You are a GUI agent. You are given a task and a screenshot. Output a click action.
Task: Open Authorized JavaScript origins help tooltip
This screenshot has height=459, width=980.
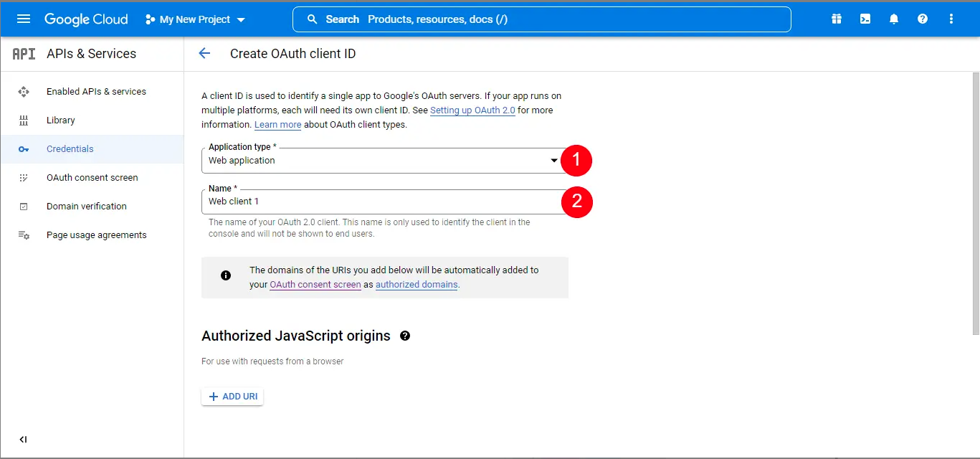(405, 336)
